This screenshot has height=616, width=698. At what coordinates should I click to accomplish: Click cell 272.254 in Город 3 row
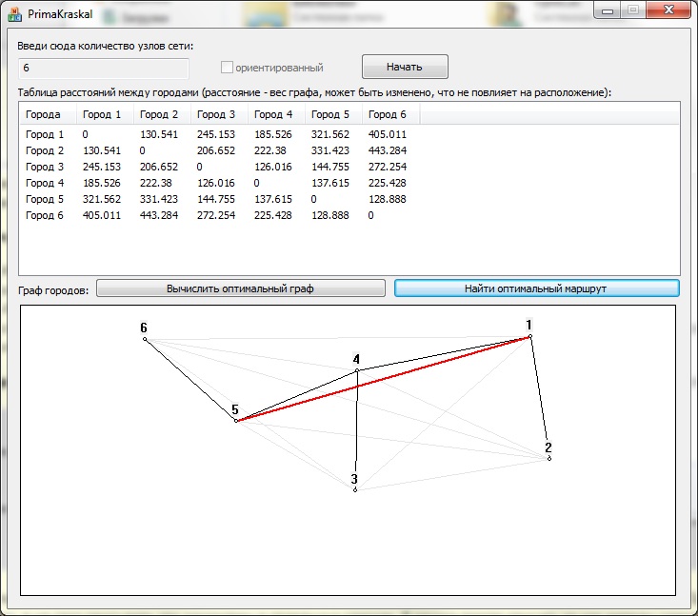point(388,167)
